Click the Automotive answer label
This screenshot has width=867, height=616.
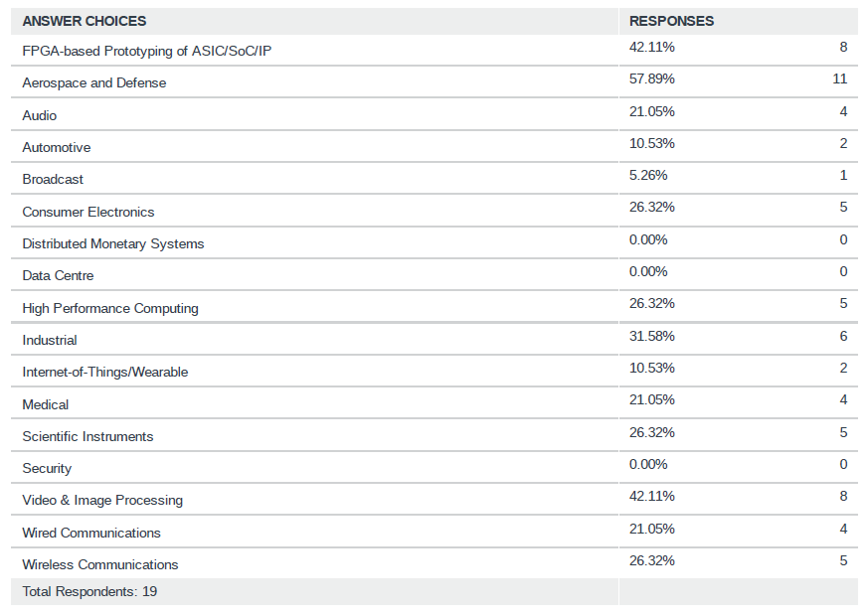57,147
